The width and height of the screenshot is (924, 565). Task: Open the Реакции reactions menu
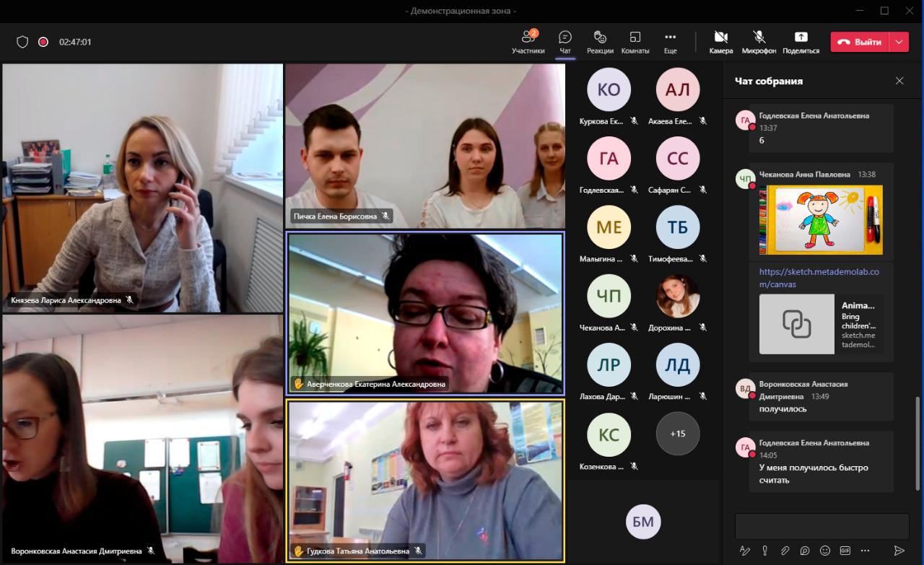click(600, 42)
